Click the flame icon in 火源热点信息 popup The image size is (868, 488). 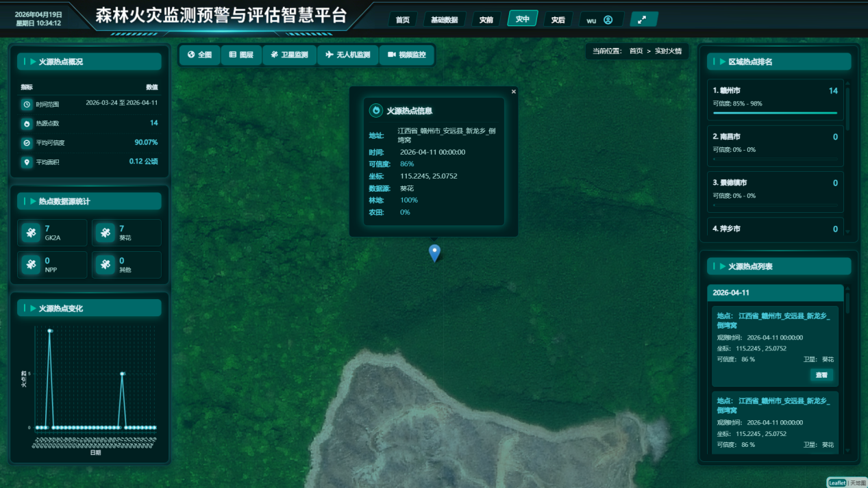click(376, 110)
